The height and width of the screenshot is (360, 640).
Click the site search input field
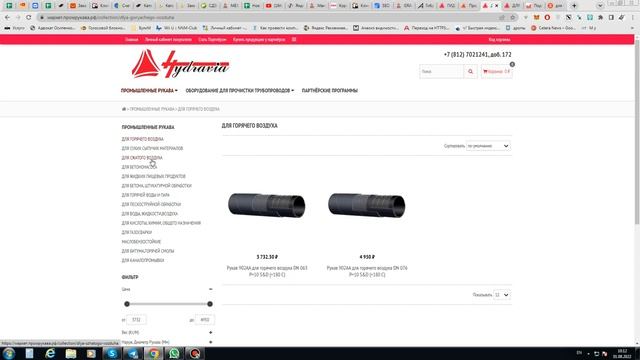(442, 71)
